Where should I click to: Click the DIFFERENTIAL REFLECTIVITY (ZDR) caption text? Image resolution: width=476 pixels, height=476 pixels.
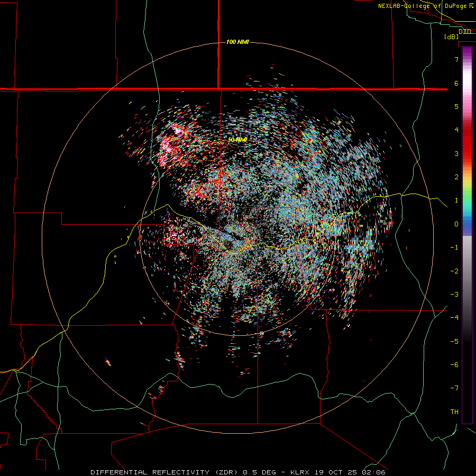(165, 472)
